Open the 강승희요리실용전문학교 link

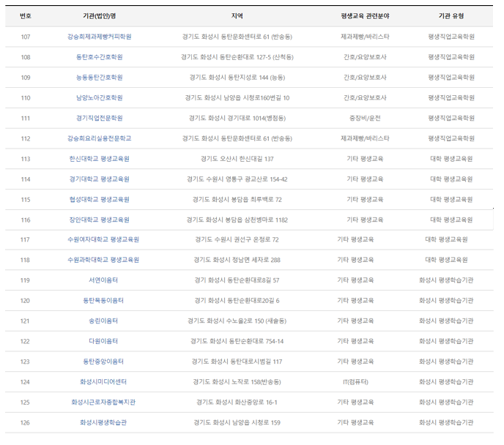coord(100,138)
